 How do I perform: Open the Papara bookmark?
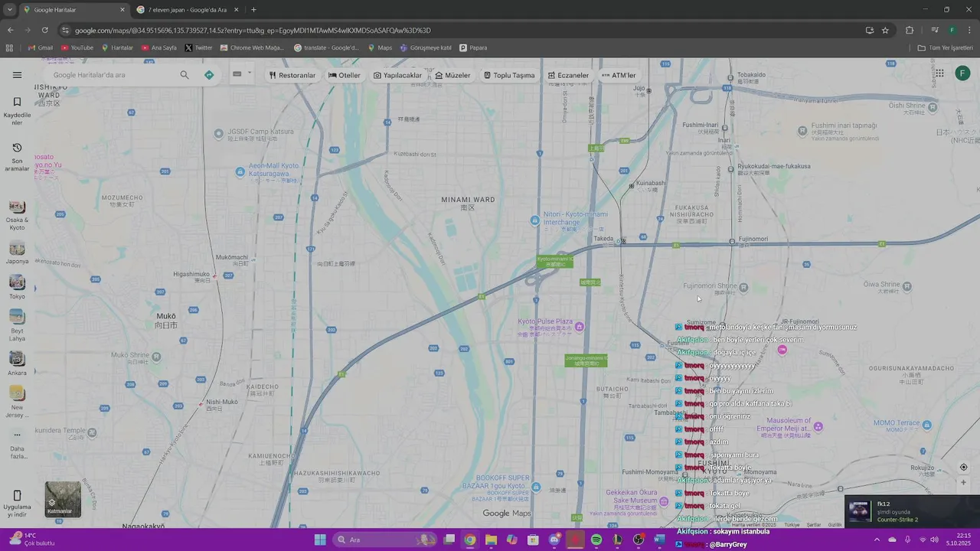[x=473, y=47]
